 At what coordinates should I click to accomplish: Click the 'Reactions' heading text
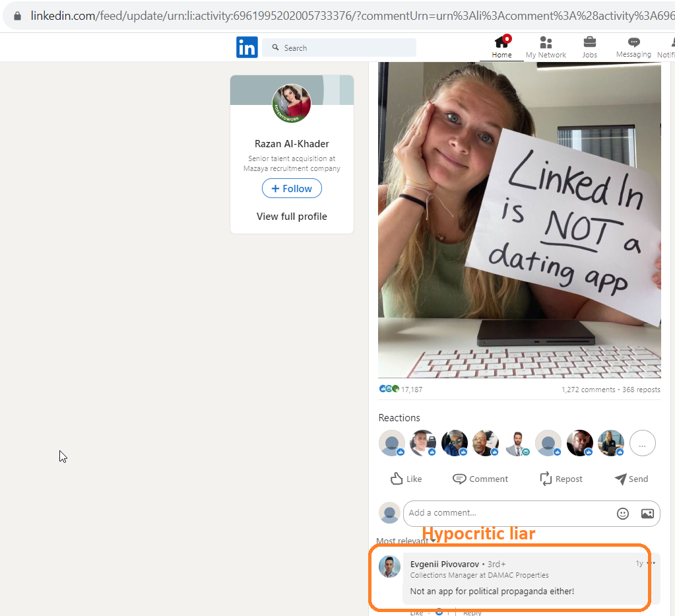click(x=399, y=418)
